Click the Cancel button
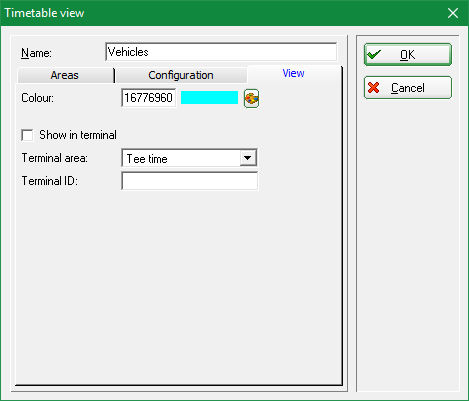The height and width of the screenshot is (401, 469). (x=408, y=88)
